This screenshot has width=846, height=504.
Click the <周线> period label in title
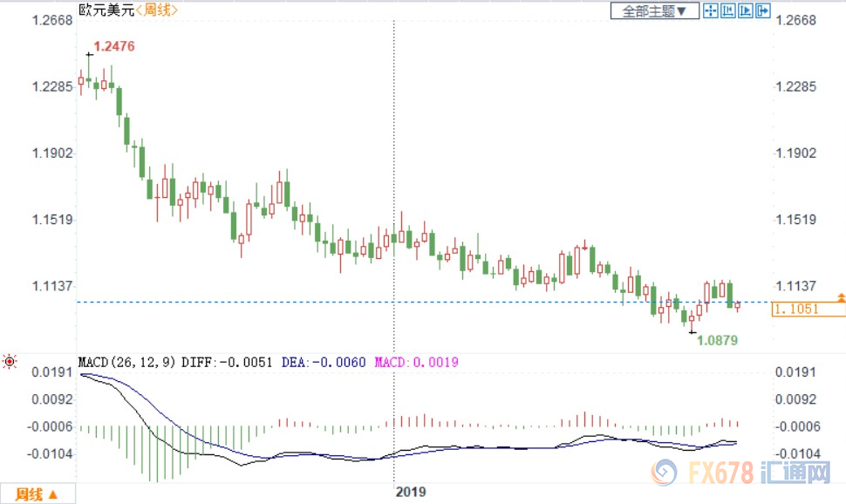pyautogui.click(x=157, y=10)
